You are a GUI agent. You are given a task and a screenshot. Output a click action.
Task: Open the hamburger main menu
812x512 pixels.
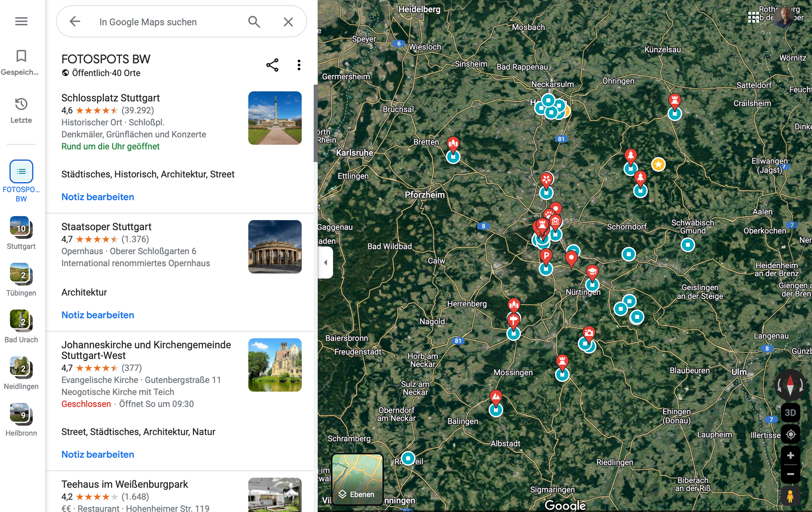click(21, 21)
